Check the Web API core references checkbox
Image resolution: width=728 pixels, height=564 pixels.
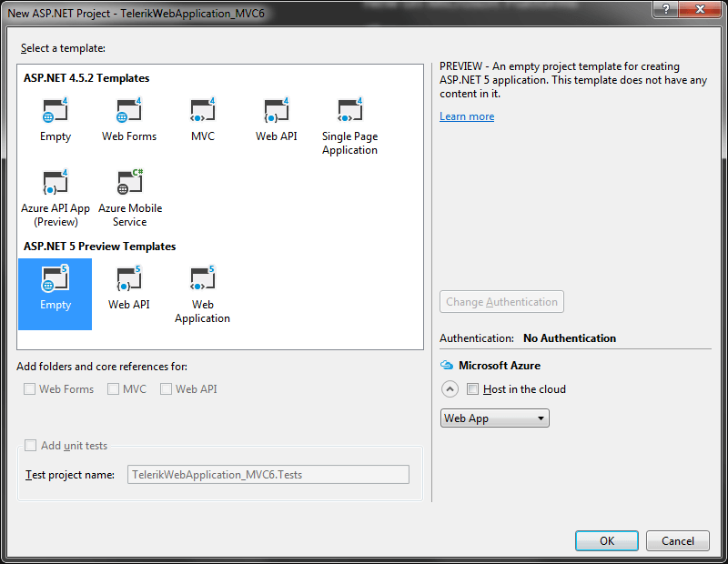[166, 389]
